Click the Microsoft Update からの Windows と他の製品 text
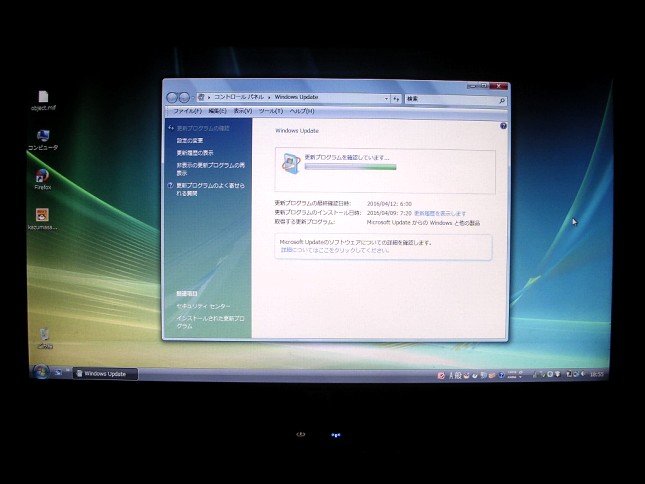The width and height of the screenshot is (645, 484). 423,223
